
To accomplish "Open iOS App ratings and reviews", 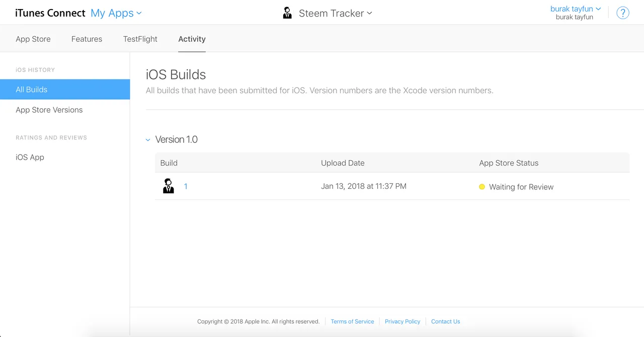I will tap(30, 157).
